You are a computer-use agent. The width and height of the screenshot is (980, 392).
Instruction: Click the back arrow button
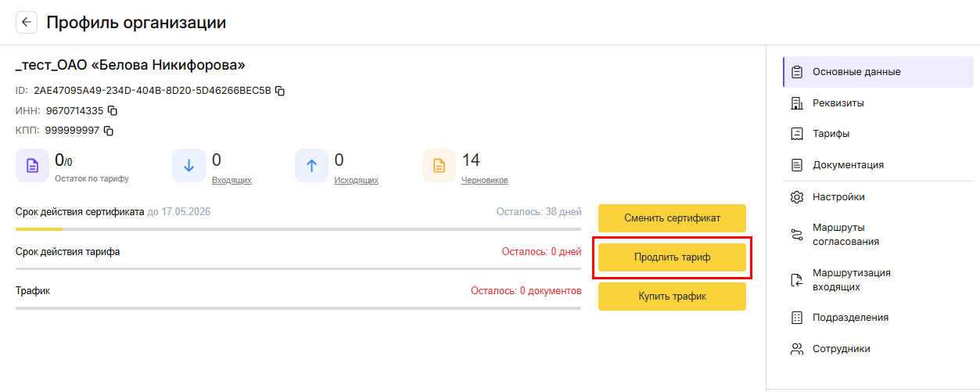click(x=27, y=23)
